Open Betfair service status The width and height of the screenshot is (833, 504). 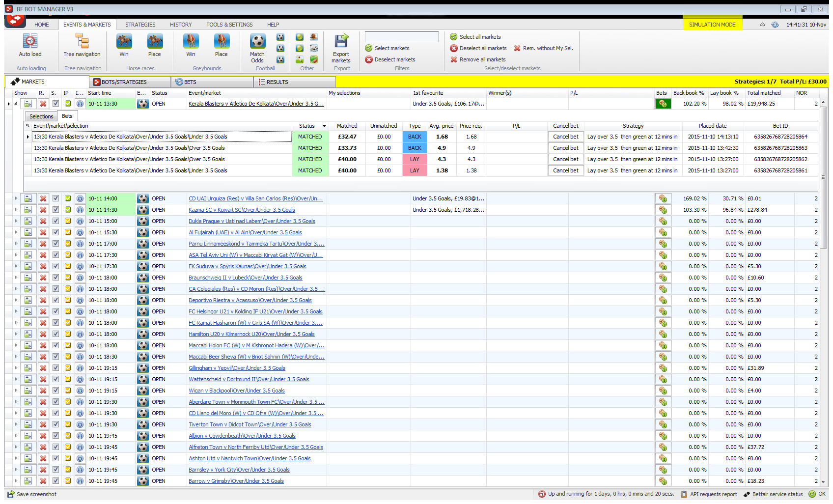[x=773, y=494]
